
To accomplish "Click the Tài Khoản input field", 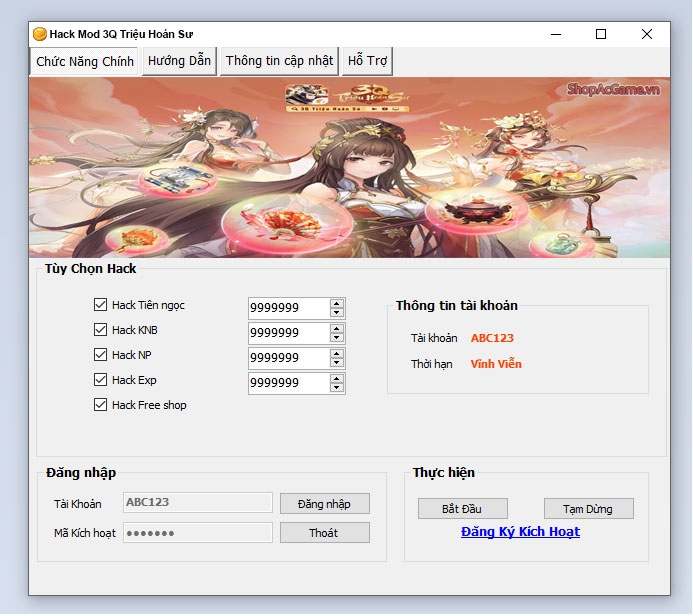I will point(198,503).
